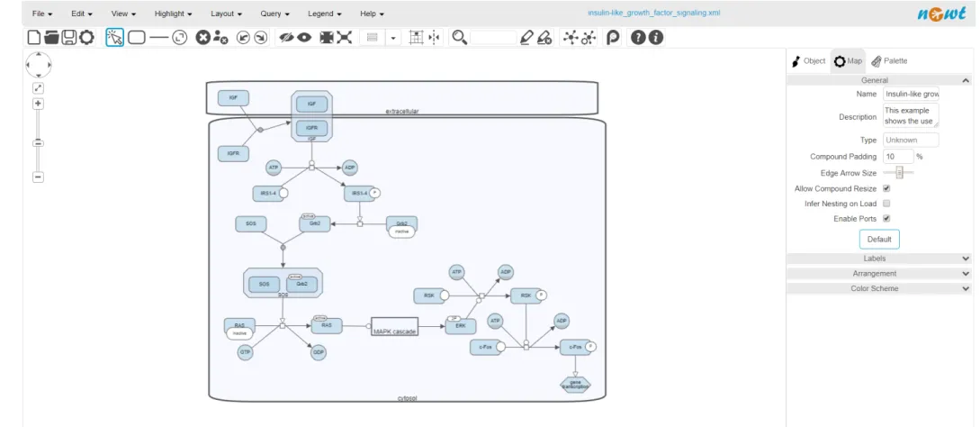
Task: Open the Legend menu
Action: coord(324,14)
